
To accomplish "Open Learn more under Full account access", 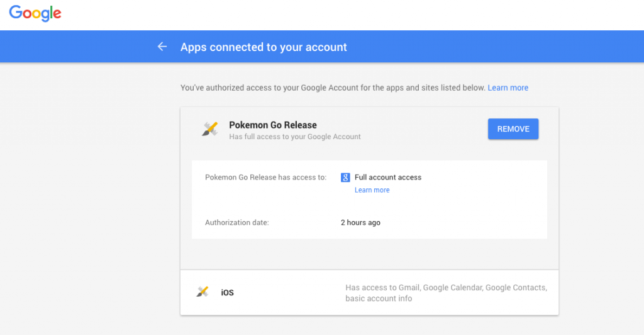I will click(x=372, y=190).
